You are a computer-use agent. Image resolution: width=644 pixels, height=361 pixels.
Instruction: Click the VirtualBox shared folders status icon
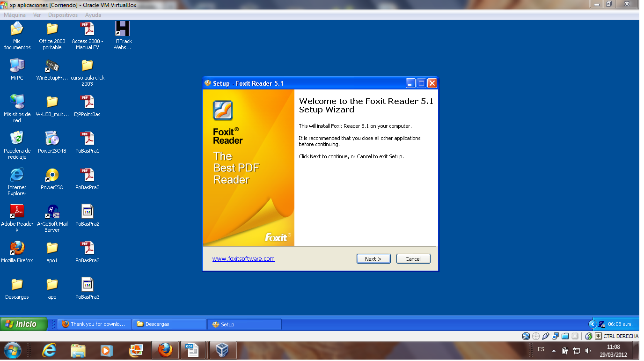pos(565,336)
